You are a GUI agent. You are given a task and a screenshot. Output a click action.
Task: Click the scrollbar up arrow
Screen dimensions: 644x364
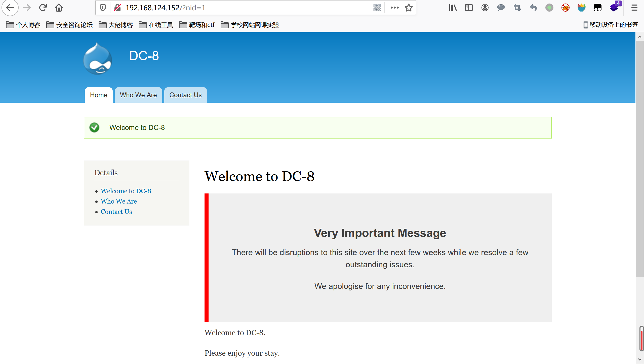[639, 37]
